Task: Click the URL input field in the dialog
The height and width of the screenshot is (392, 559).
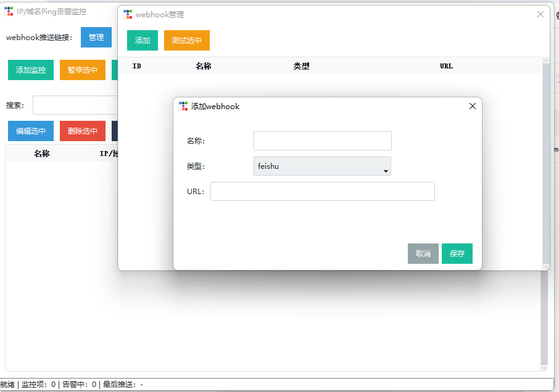Action: (x=322, y=191)
